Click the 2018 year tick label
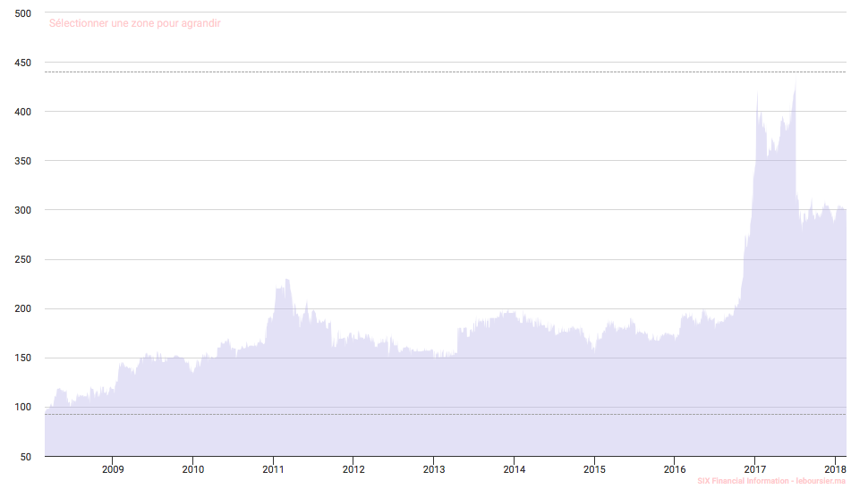The width and height of the screenshot is (868, 489). 835,468
